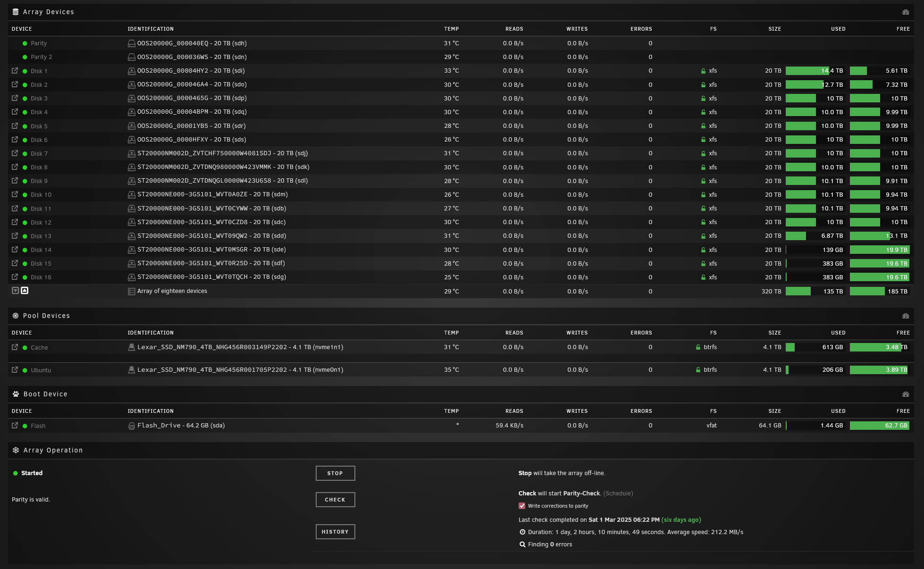Click the green status dot beside Ubuntu pool
Viewport: 924px width, 569px height.
pyautogui.click(x=25, y=370)
